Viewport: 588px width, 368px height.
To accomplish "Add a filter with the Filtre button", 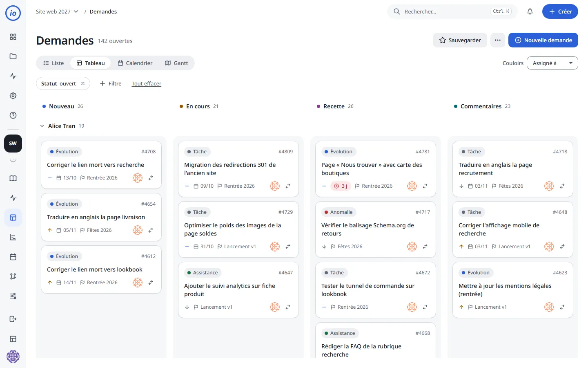I will [x=111, y=83].
